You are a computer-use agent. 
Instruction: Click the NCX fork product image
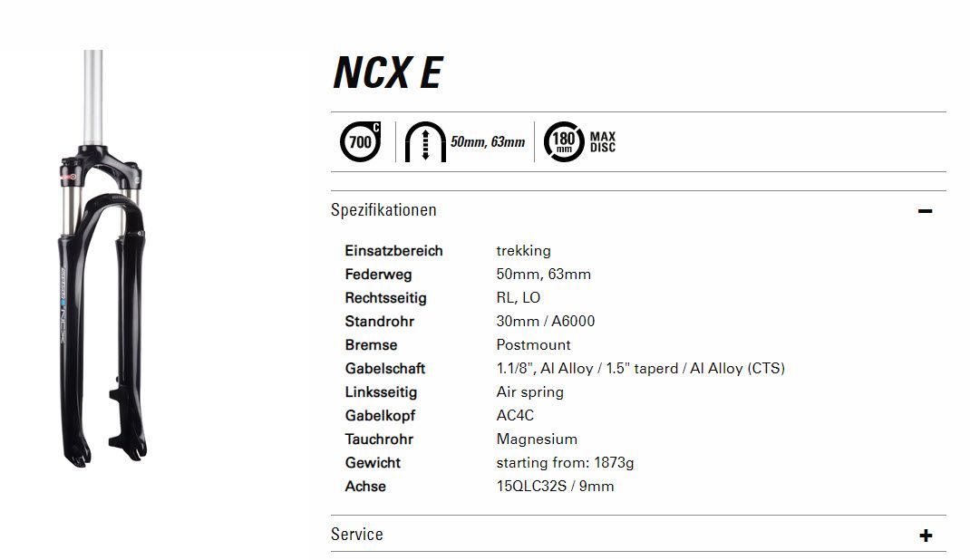pyautogui.click(x=102, y=258)
